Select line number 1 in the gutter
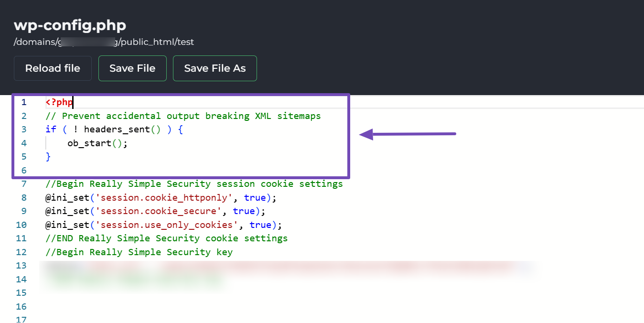644x323 pixels. tap(24, 102)
